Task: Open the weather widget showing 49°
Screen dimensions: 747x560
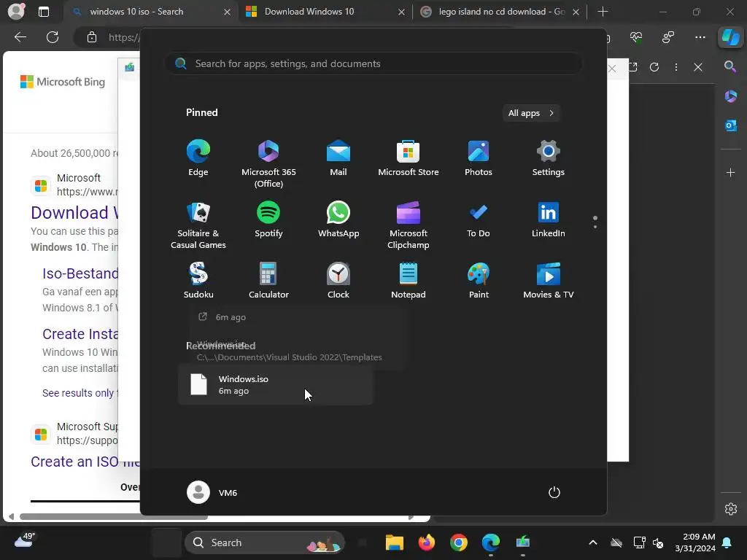Action: click(x=24, y=540)
